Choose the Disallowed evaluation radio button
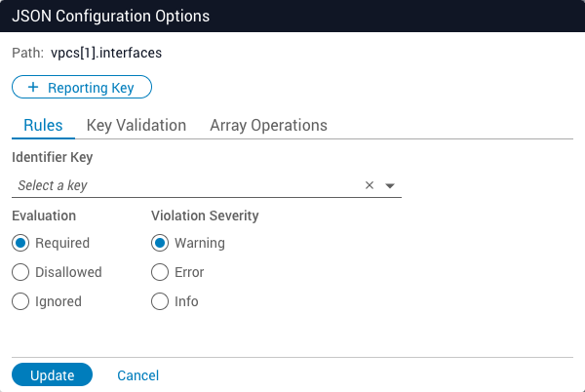This screenshot has width=585, height=392. click(x=20, y=272)
